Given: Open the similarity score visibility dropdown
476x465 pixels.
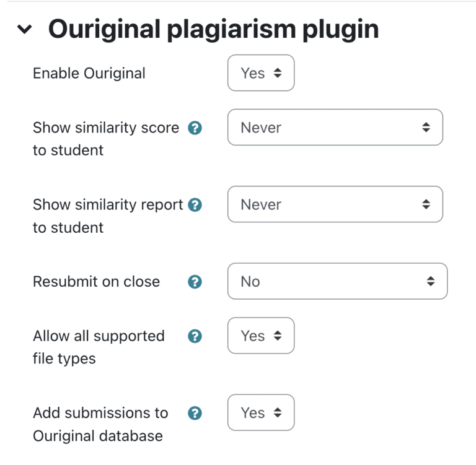Looking at the screenshot, I should [x=335, y=128].
